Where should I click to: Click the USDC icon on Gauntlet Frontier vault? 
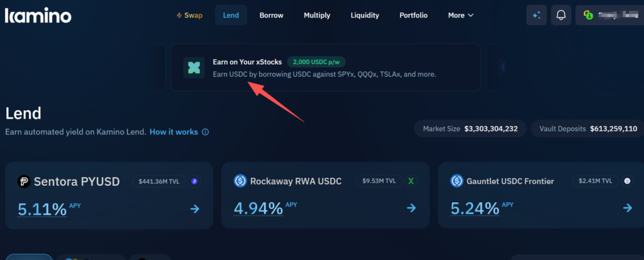tap(457, 181)
